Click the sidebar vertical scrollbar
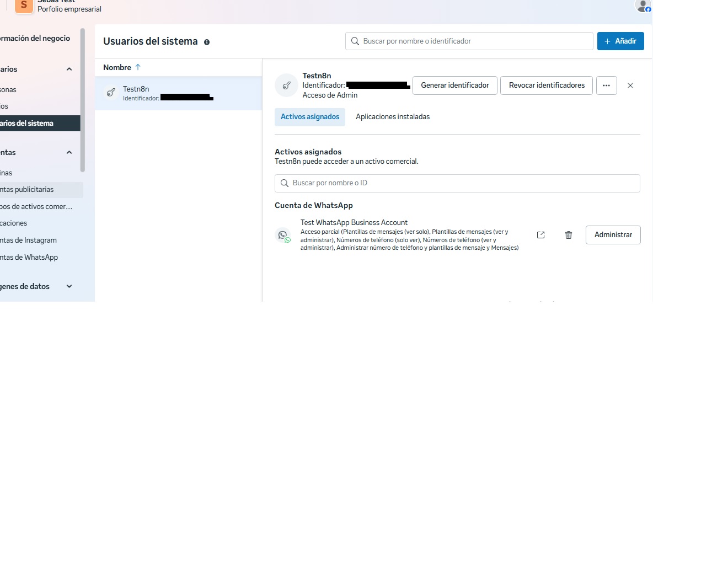The width and height of the screenshot is (728, 578). click(x=83, y=100)
